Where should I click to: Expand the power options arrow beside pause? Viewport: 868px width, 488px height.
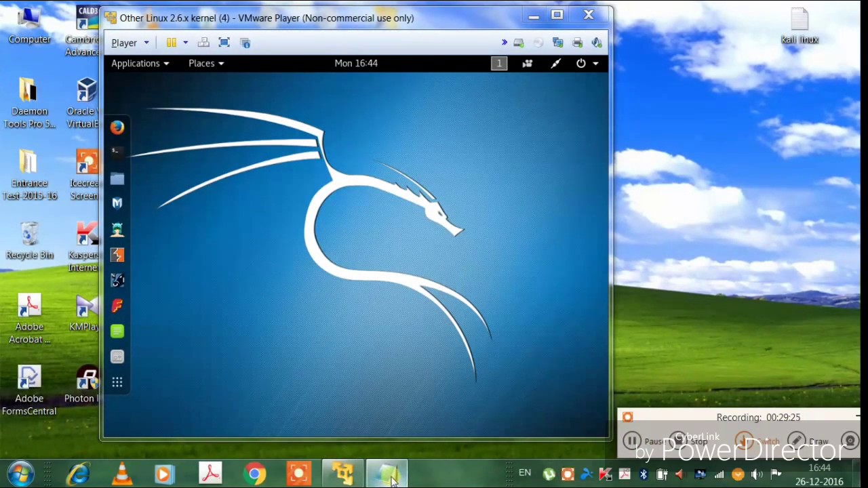[x=185, y=43]
